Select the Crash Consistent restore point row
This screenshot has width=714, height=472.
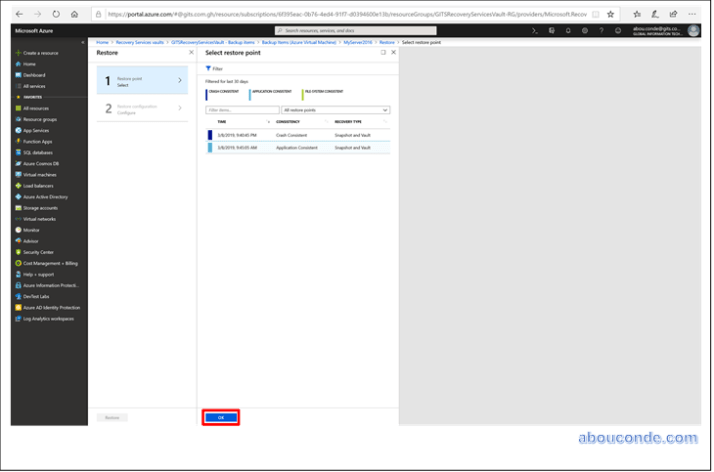click(298, 133)
